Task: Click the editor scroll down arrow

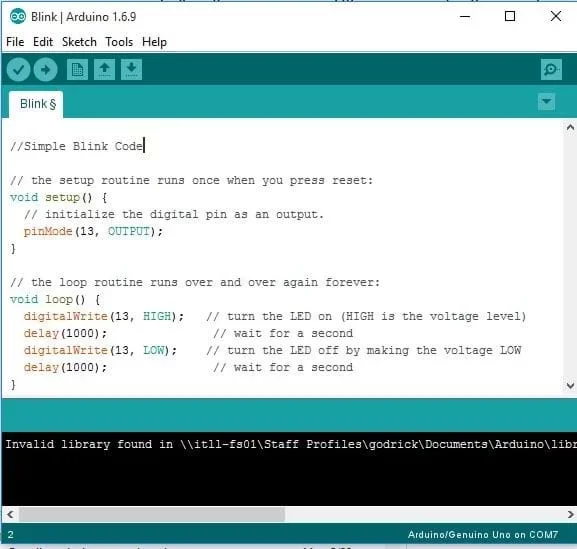Action: [x=570, y=385]
